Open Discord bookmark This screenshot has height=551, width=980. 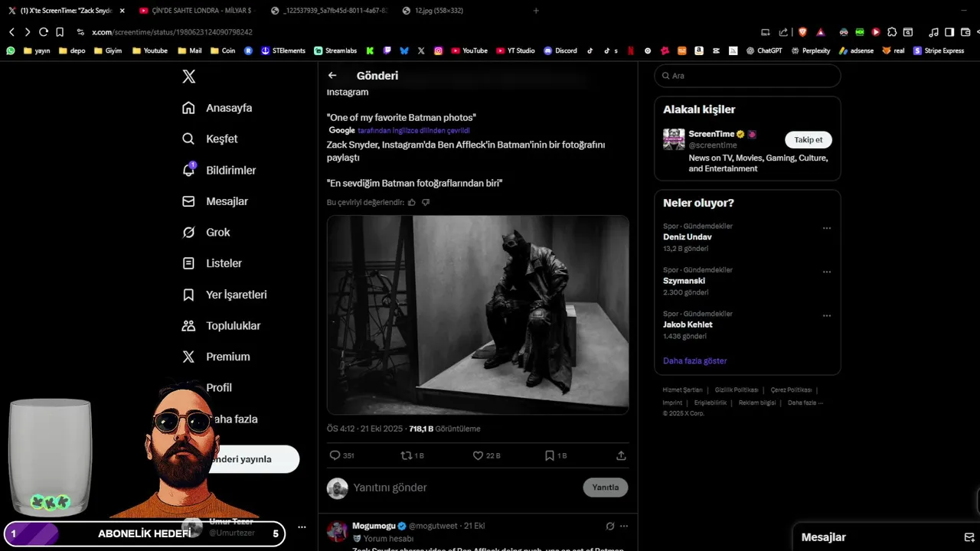[560, 51]
